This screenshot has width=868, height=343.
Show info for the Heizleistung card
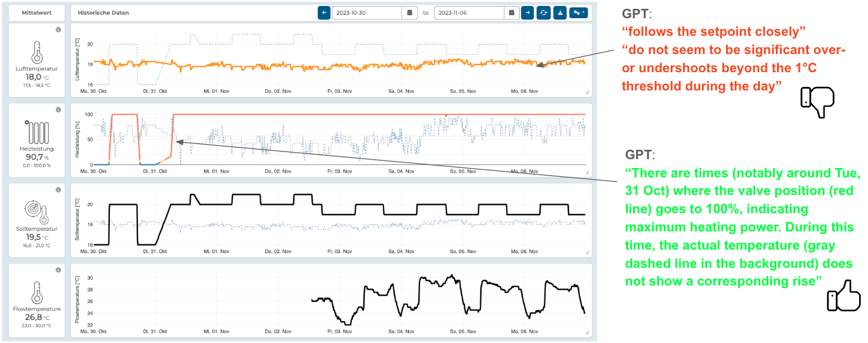[x=58, y=110]
